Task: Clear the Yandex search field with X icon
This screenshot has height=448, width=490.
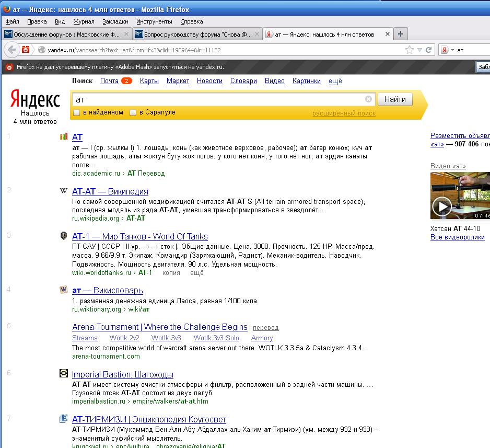Action: (368, 99)
